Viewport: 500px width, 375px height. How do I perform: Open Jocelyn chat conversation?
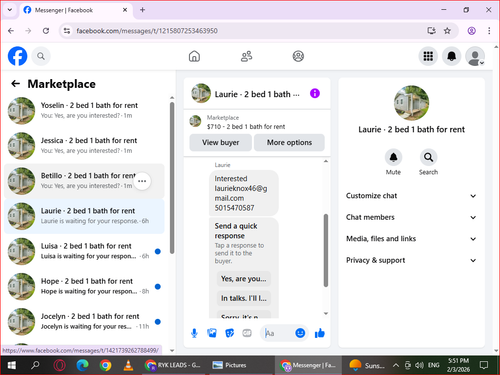point(84,321)
